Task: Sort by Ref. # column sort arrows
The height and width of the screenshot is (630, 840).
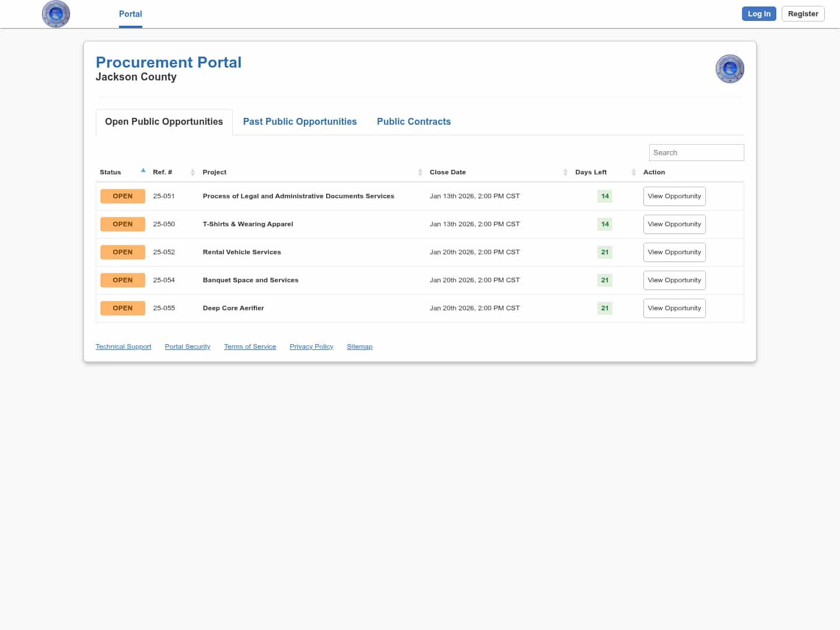Action: [x=192, y=172]
